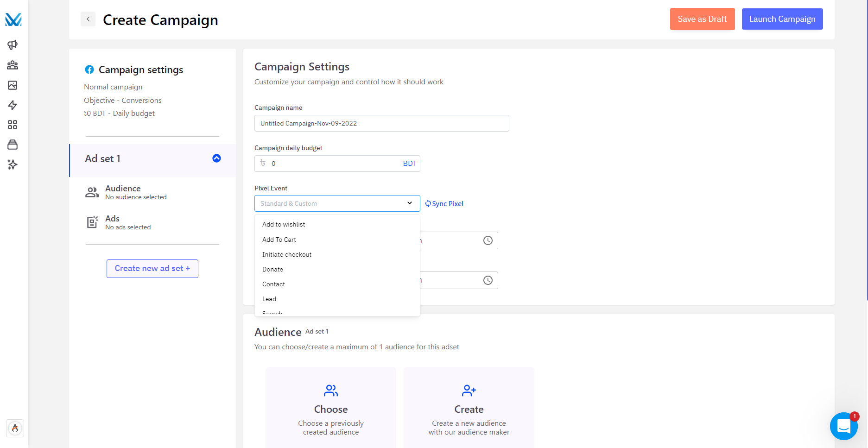Image resolution: width=868 pixels, height=448 pixels.
Task: Click the megaphone campaigns icon in sidebar
Action: (13, 45)
